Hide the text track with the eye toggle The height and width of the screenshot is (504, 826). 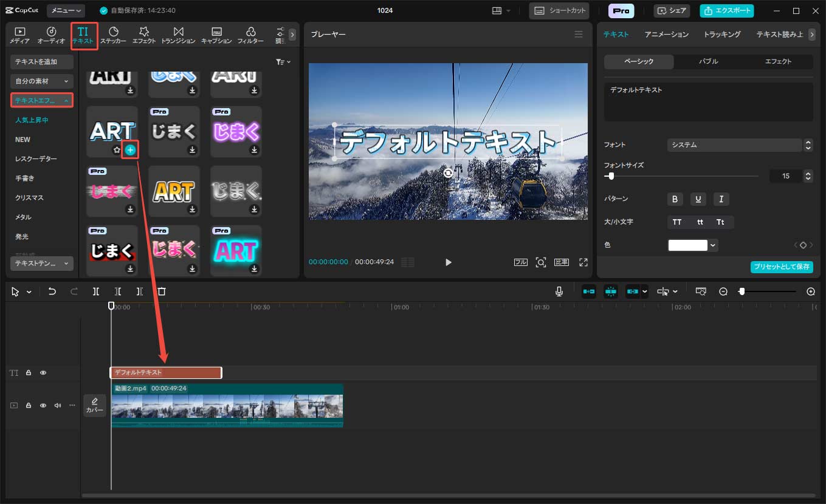[43, 372]
